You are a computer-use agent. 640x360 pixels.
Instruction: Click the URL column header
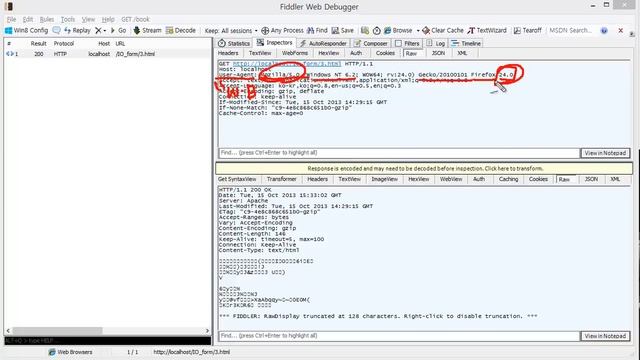click(120, 43)
